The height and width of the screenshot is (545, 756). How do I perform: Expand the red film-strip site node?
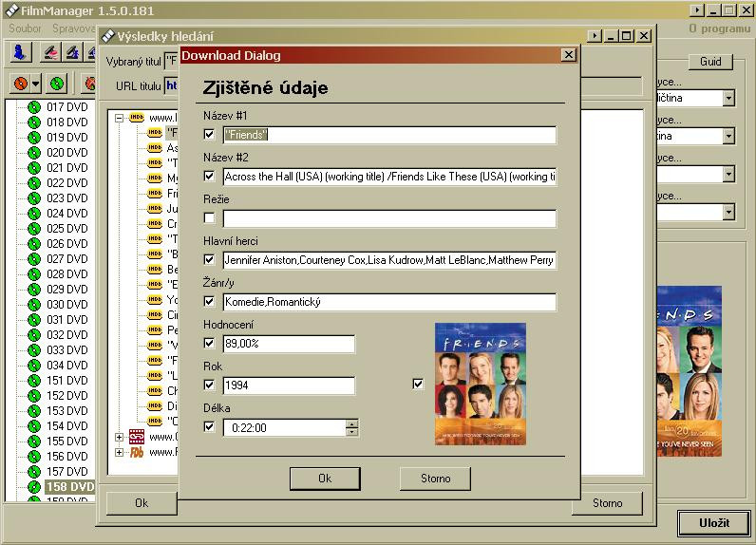pyautogui.click(x=119, y=437)
